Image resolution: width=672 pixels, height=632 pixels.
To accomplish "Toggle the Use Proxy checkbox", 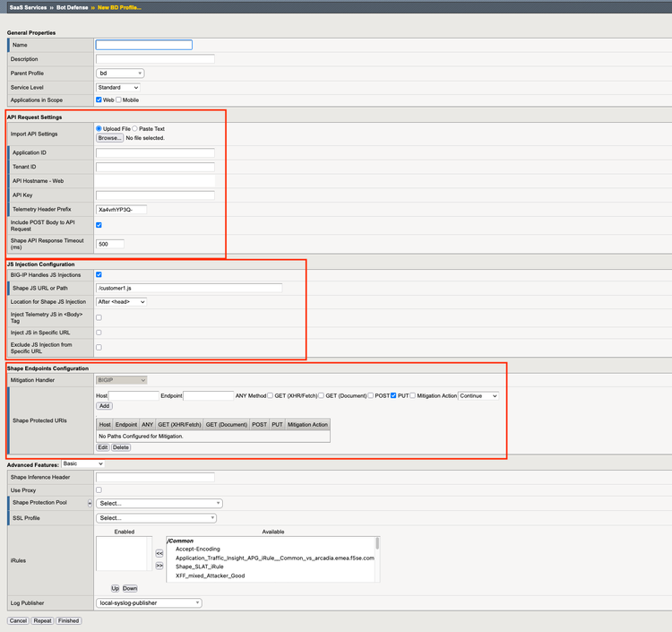I will 99,490.
